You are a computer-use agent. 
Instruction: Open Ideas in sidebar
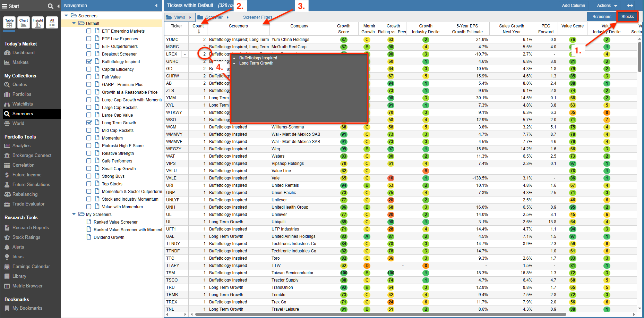[x=18, y=257]
